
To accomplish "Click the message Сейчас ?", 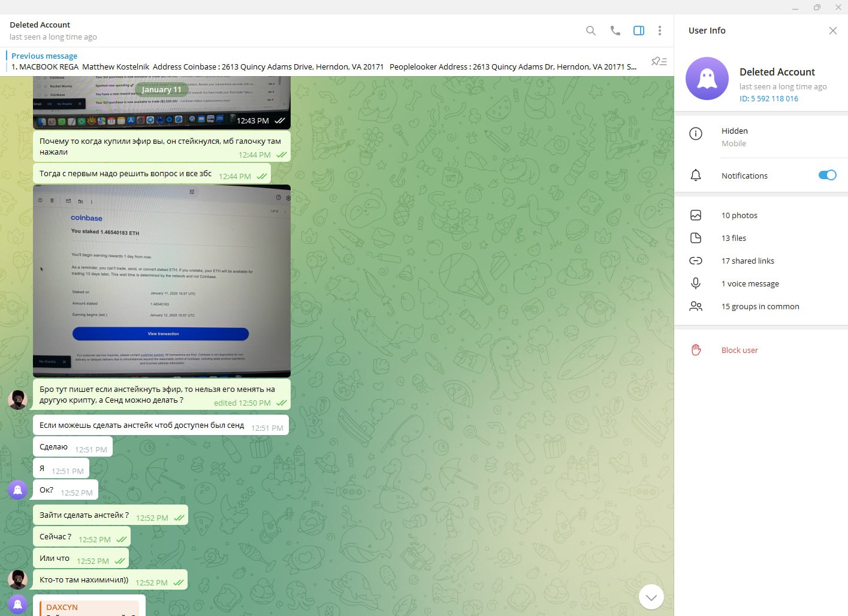I will point(82,537).
